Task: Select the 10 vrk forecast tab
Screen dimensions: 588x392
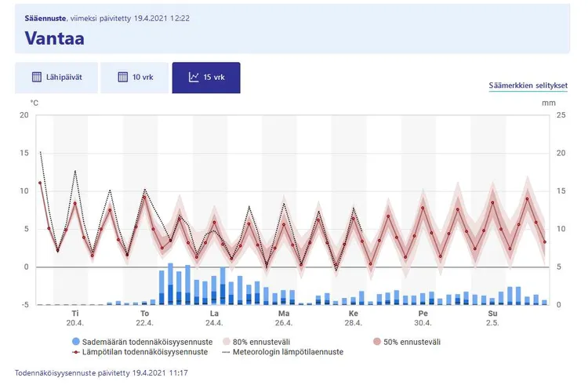Action: pyautogui.click(x=134, y=78)
